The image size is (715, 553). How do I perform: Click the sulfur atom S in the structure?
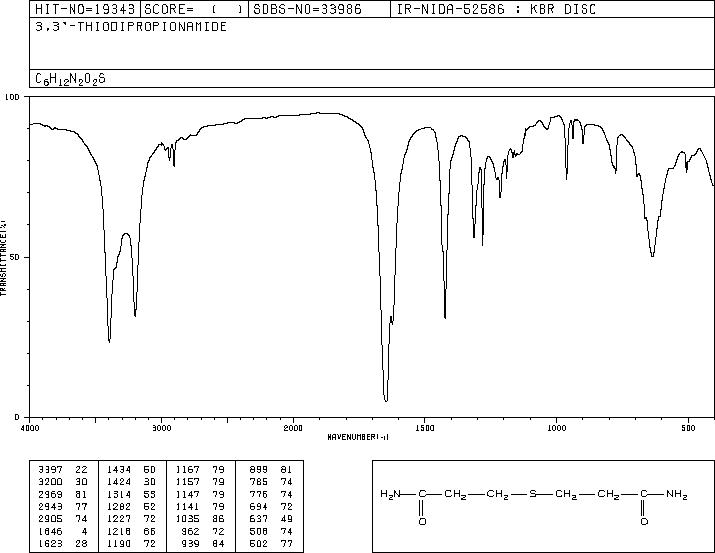coord(533,494)
